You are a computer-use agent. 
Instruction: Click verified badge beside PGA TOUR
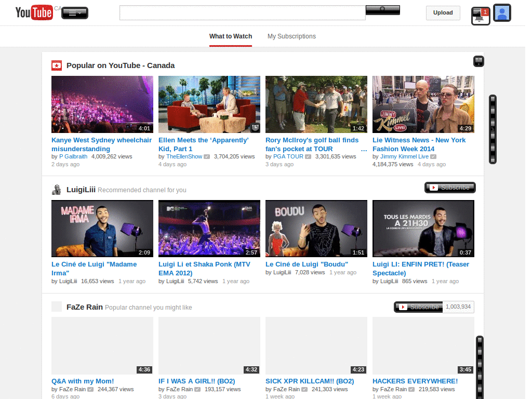(308, 157)
